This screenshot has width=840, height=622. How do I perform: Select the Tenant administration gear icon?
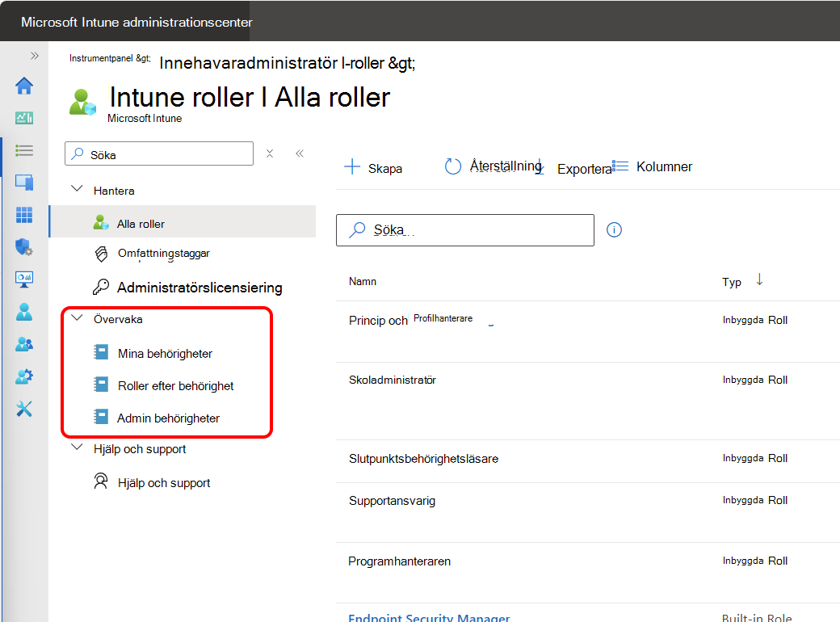24,376
